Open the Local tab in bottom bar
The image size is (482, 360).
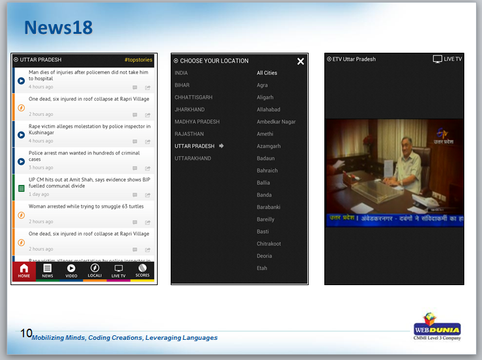click(95, 271)
